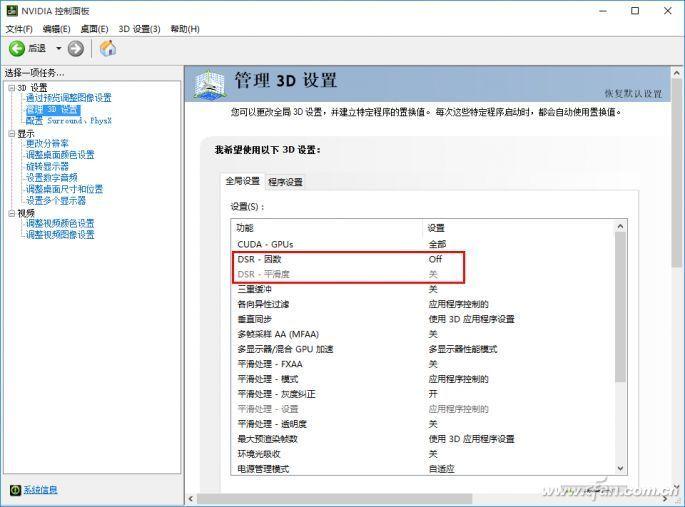
Task: Click 多显示器性能模式 value
Action: (x=463, y=349)
